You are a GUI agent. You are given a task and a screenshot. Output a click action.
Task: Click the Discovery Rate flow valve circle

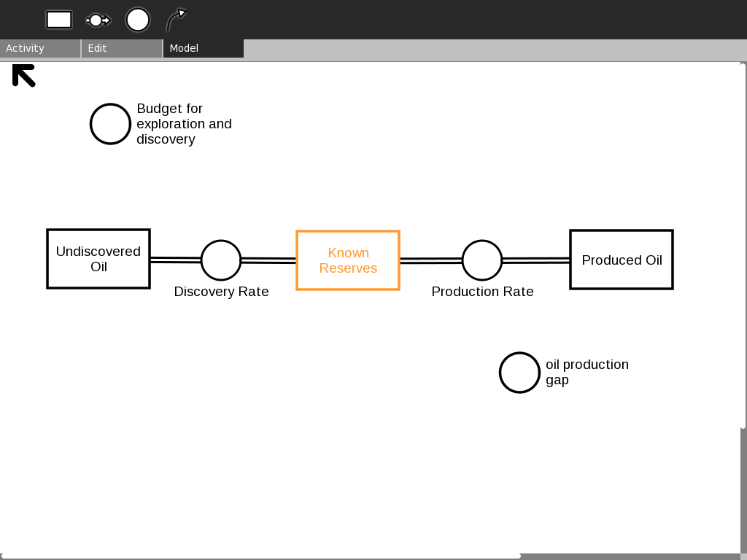point(221,260)
